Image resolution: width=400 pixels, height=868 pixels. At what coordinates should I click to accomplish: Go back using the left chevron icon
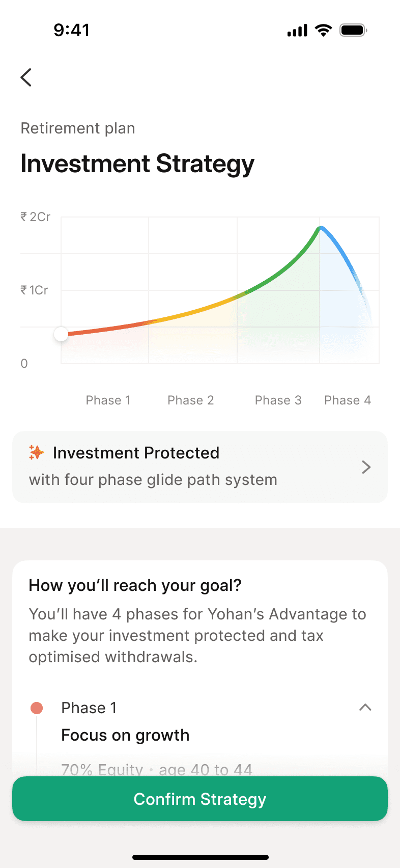coord(26,77)
